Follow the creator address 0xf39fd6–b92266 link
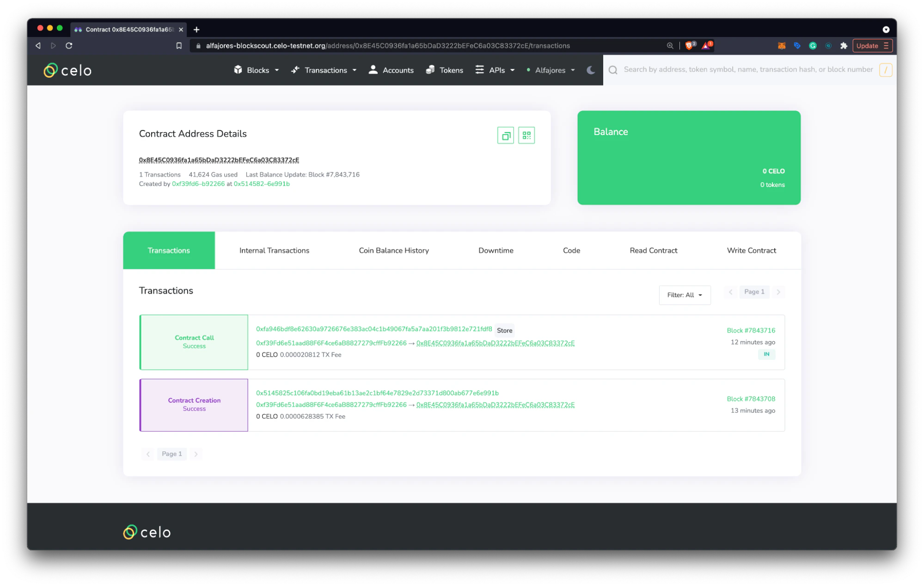Image resolution: width=924 pixels, height=586 pixels. pos(198,184)
